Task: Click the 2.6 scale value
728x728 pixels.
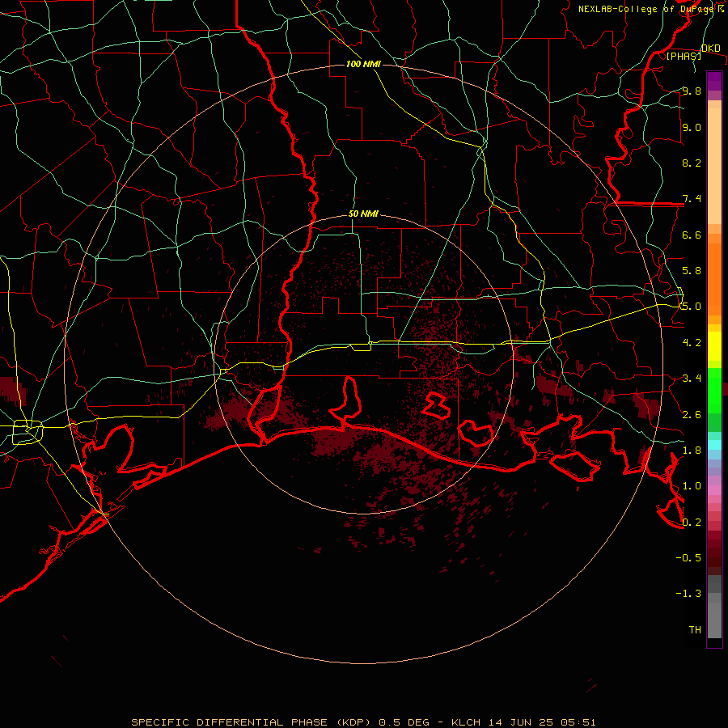Action: [x=692, y=414]
